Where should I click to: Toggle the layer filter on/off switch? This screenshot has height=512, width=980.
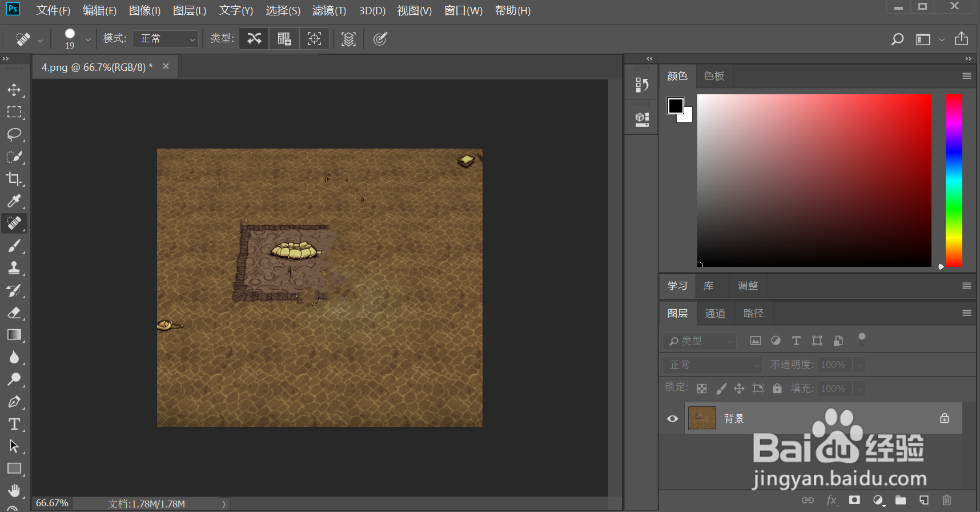862,340
